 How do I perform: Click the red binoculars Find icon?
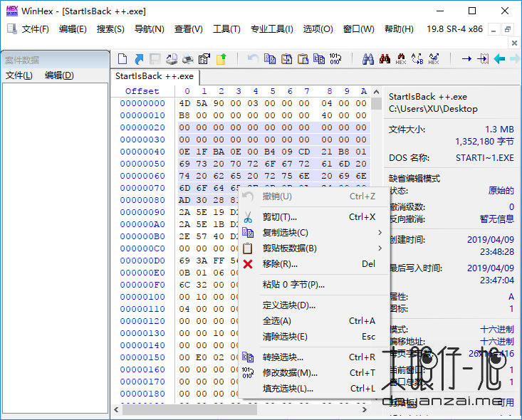[x=385, y=59]
